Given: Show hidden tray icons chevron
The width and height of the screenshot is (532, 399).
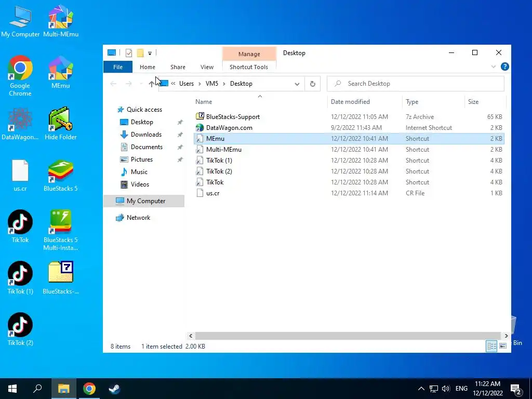Looking at the screenshot, I should point(421,389).
